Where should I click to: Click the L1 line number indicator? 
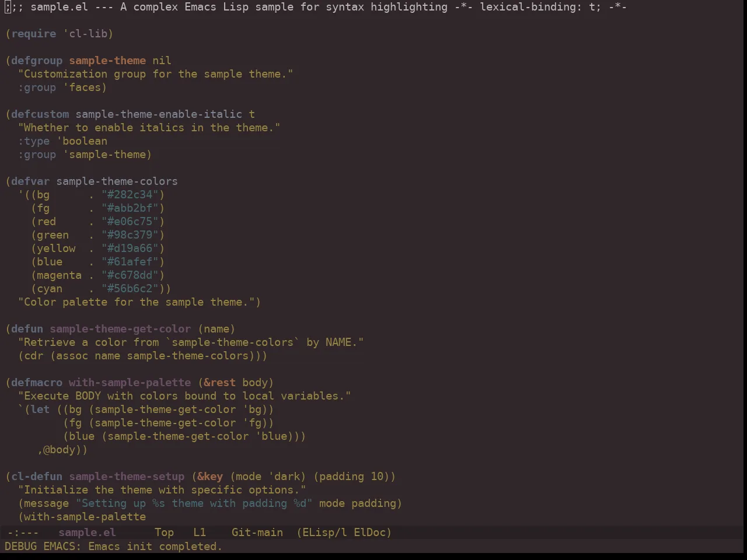pos(200,533)
